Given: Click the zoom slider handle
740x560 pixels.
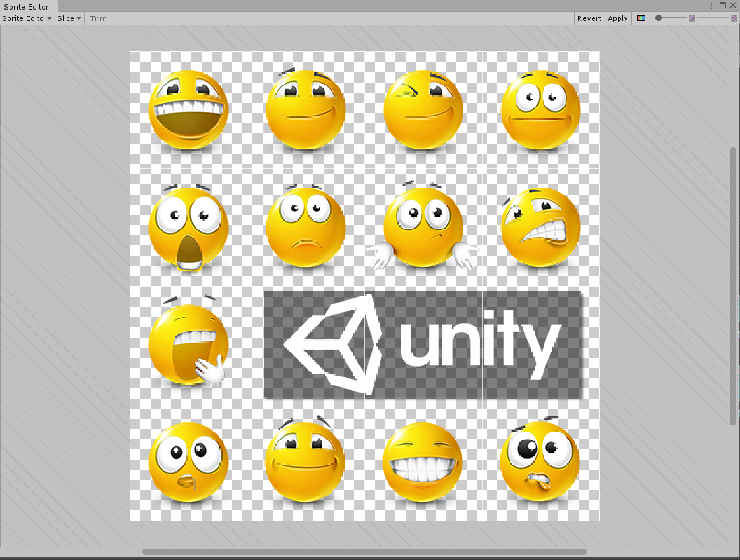Looking at the screenshot, I should tap(659, 18).
